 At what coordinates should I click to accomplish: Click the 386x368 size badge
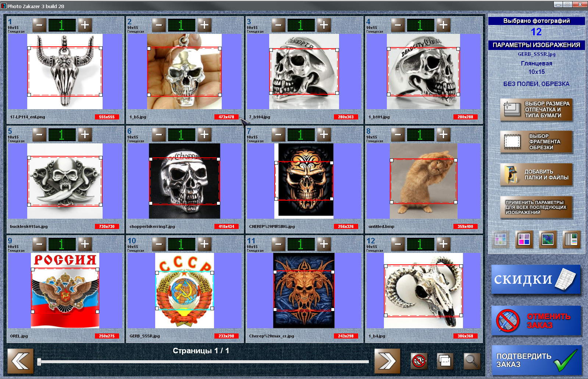coord(465,336)
